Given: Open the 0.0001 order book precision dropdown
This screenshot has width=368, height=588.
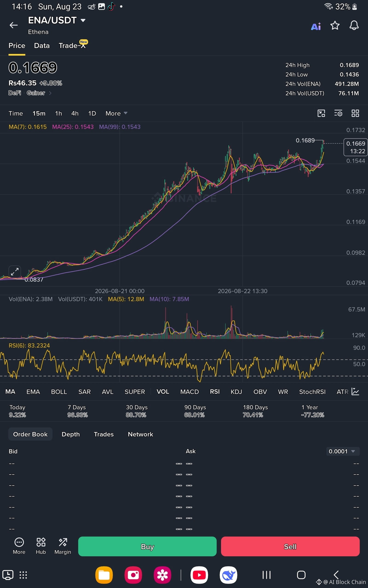Looking at the screenshot, I should coord(343,451).
